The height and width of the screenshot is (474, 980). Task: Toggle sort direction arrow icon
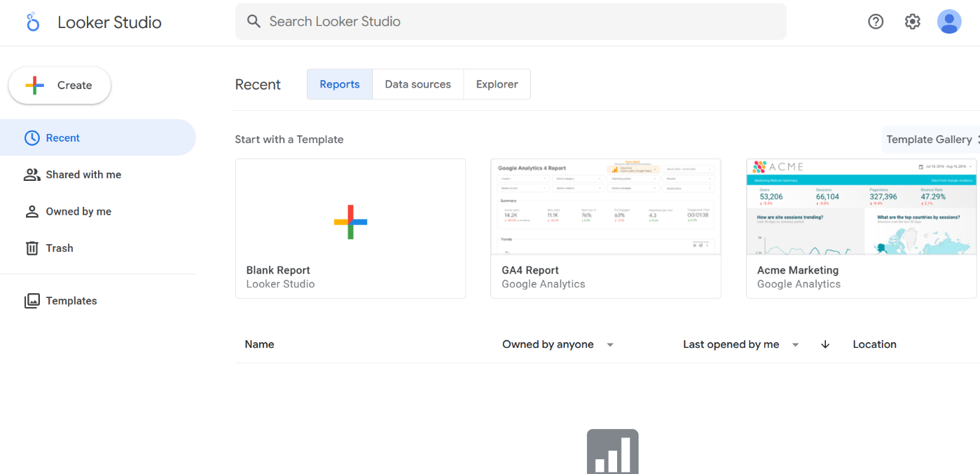(825, 344)
